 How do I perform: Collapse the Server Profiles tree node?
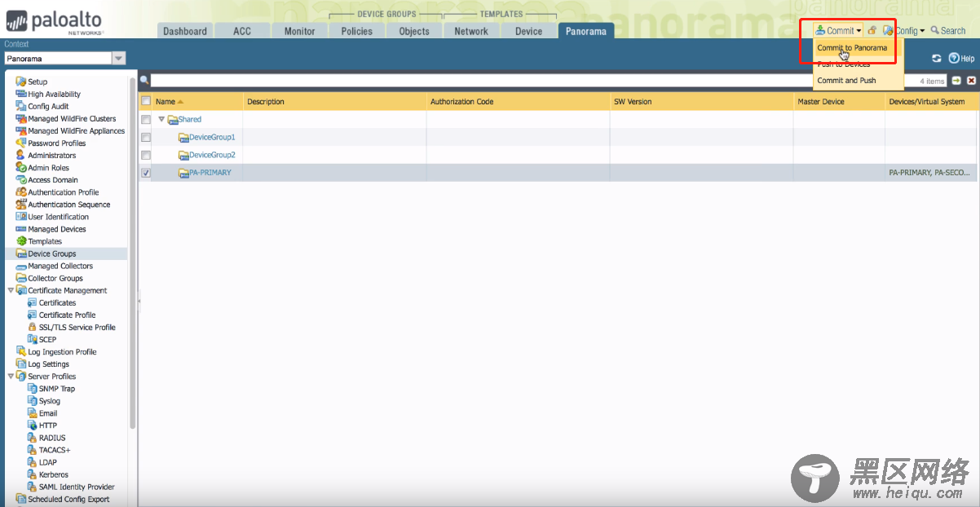[x=11, y=376]
